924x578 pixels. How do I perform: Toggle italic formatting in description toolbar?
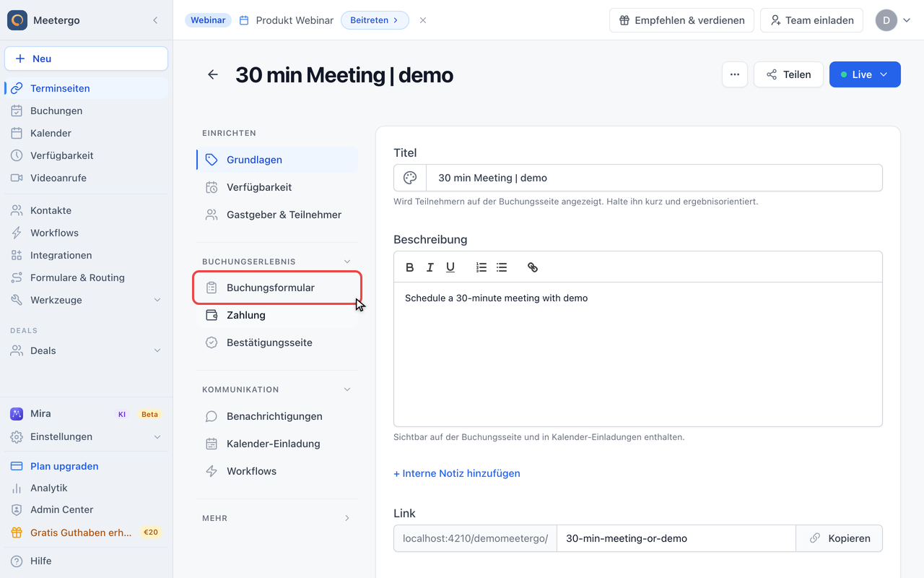[x=430, y=267]
